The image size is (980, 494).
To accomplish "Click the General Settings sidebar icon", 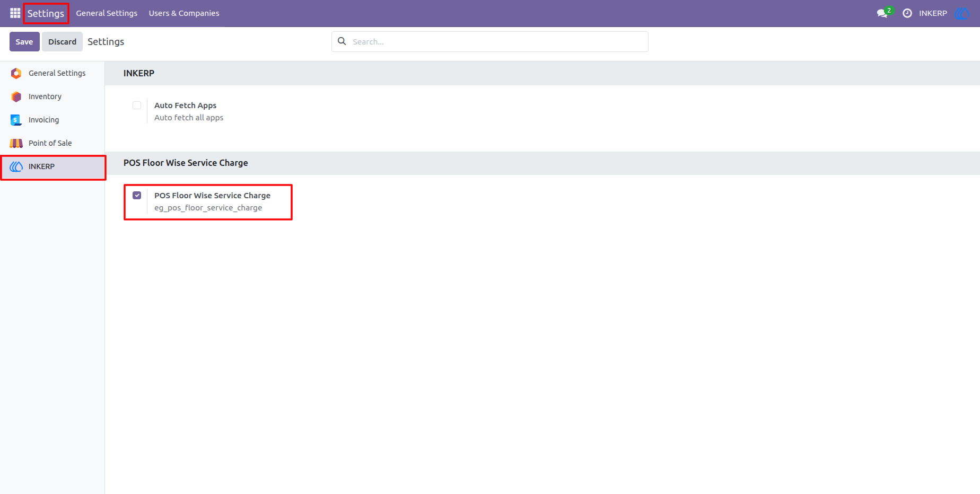I will [x=16, y=73].
